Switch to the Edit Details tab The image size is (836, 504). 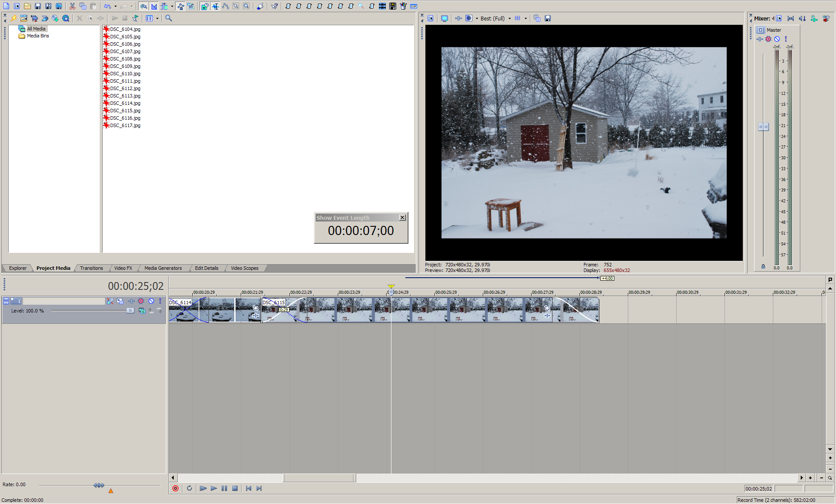click(x=206, y=268)
